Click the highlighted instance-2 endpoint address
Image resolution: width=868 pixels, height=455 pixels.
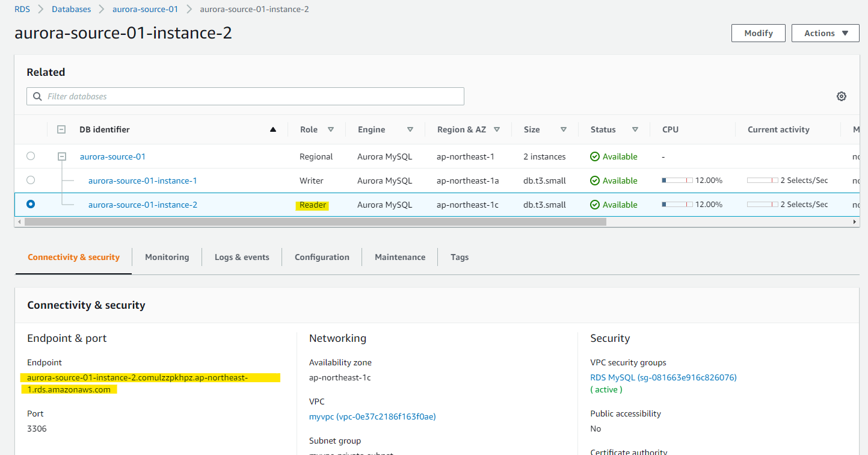point(150,383)
